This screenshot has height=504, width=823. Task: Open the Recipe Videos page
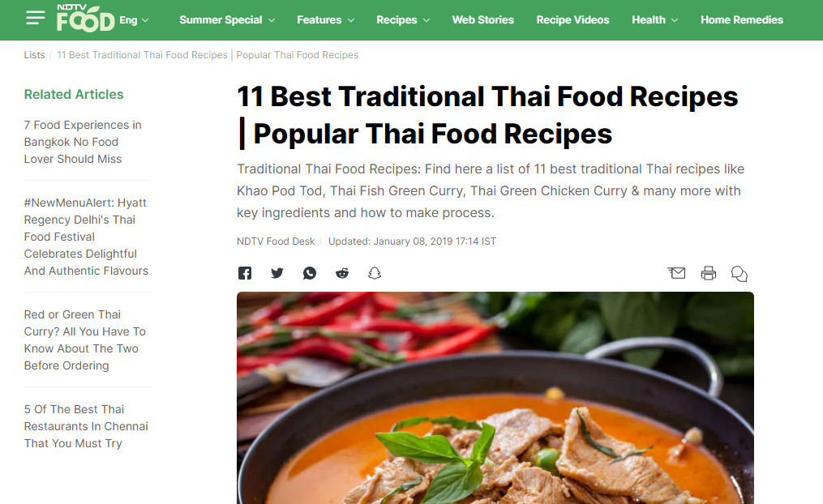pyautogui.click(x=572, y=20)
